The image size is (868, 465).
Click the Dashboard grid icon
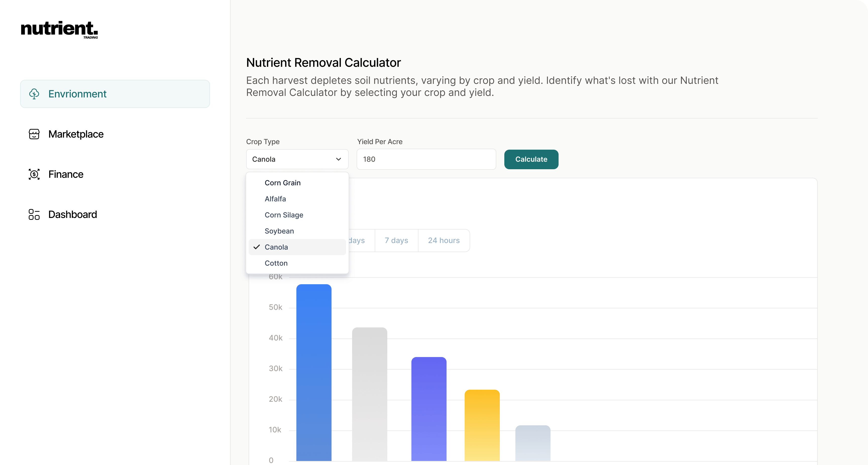point(34,214)
